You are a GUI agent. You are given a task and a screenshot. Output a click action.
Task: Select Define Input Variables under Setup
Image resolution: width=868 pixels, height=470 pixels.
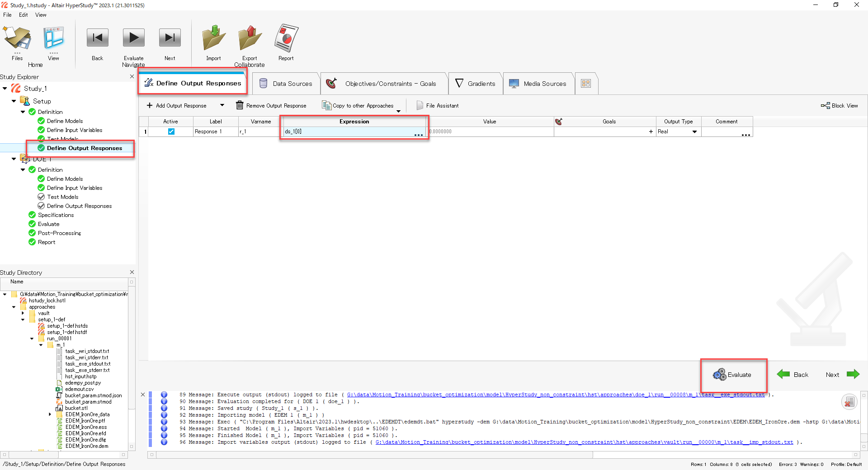[75, 130]
